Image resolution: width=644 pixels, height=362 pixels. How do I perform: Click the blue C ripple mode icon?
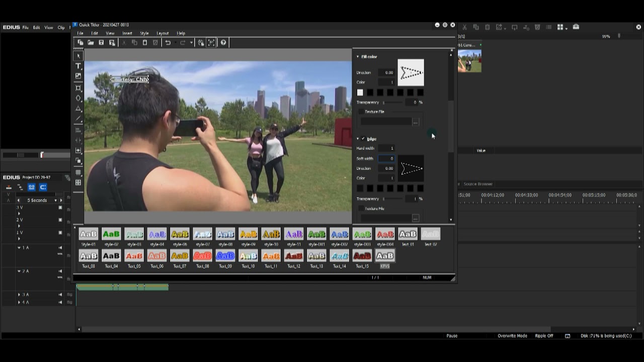tap(43, 187)
